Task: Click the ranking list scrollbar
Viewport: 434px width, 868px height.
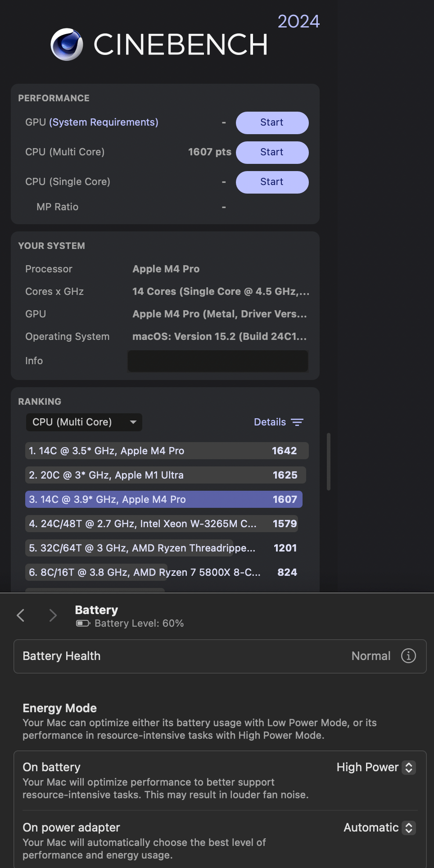Action: pyautogui.click(x=329, y=461)
